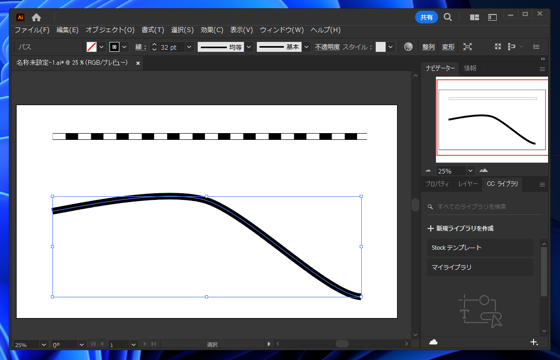This screenshot has width=560, height=360.
Task: Open the status bar 25% zoom dropdown
Action: coord(44,345)
